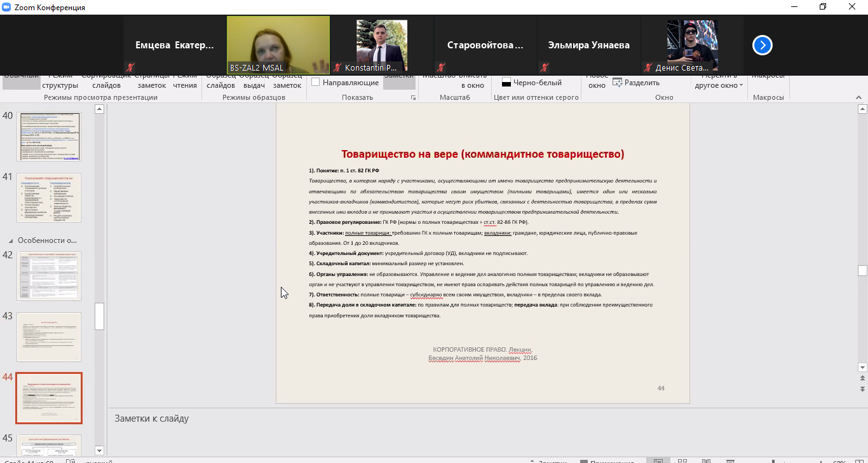Select Емцева Екатер... participant tile
The height and width of the screenshot is (463, 868).
(175, 45)
